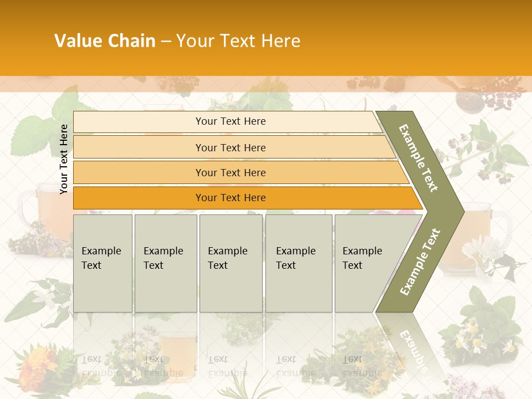The width and height of the screenshot is (532, 399).
Task: Select the second light-orange 'Your Text Here' bar
Action: [x=234, y=147]
